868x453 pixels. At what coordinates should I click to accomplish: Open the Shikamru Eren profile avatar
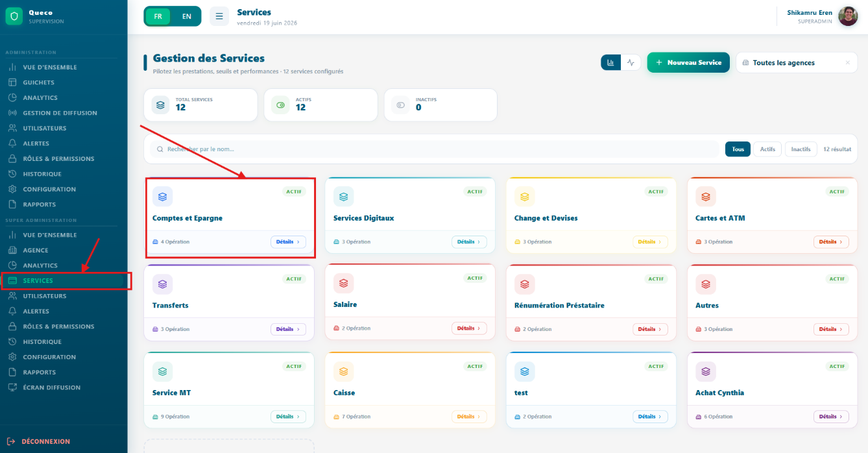(848, 16)
